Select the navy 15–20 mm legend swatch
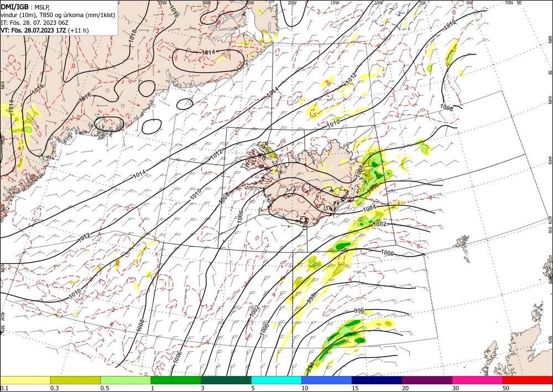This screenshot has height=392, width=553. coord(377,380)
